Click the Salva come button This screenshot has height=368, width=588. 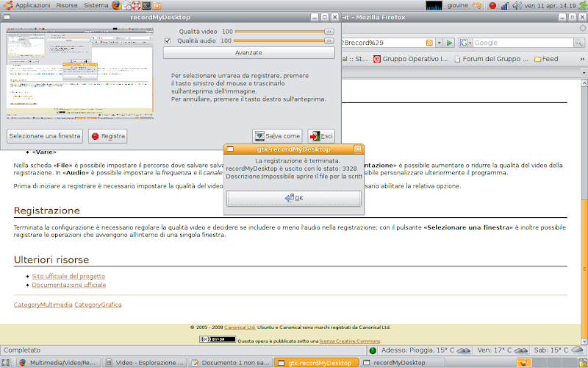[x=278, y=136]
